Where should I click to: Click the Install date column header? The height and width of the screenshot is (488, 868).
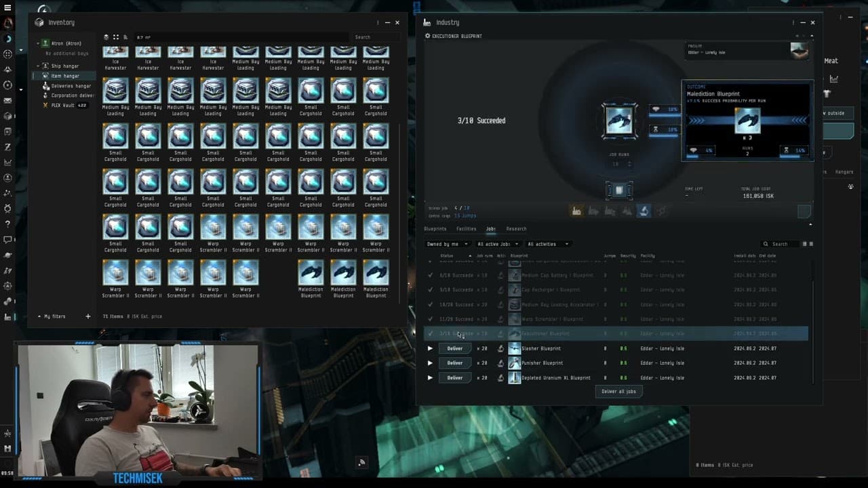(x=744, y=256)
